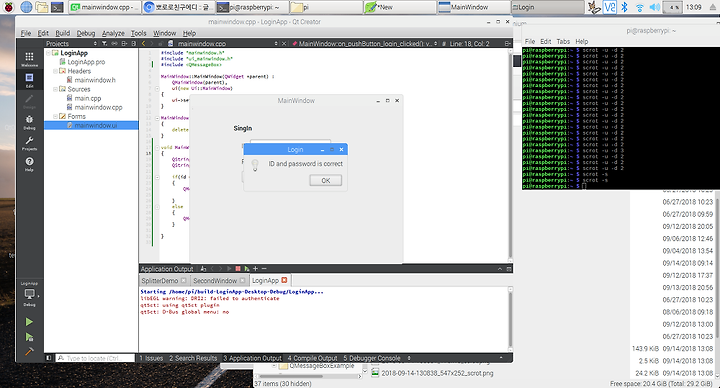Run the project with green arrow
The width and height of the screenshot is (720, 388).
29,322
